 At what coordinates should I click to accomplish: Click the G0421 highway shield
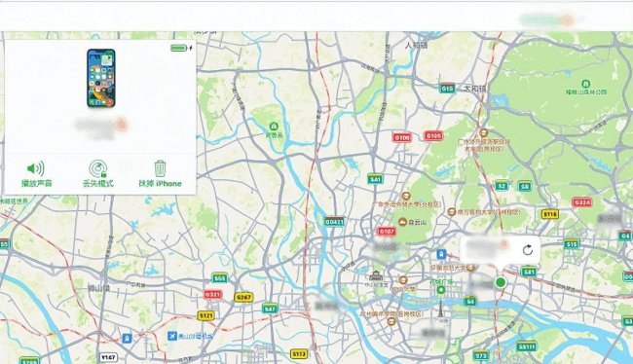click(x=334, y=222)
